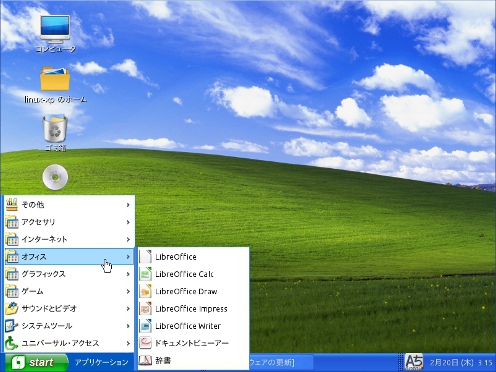Screen dimensions: 496x372
Task: Select the その他 menu label
Action: [x=33, y=204]
